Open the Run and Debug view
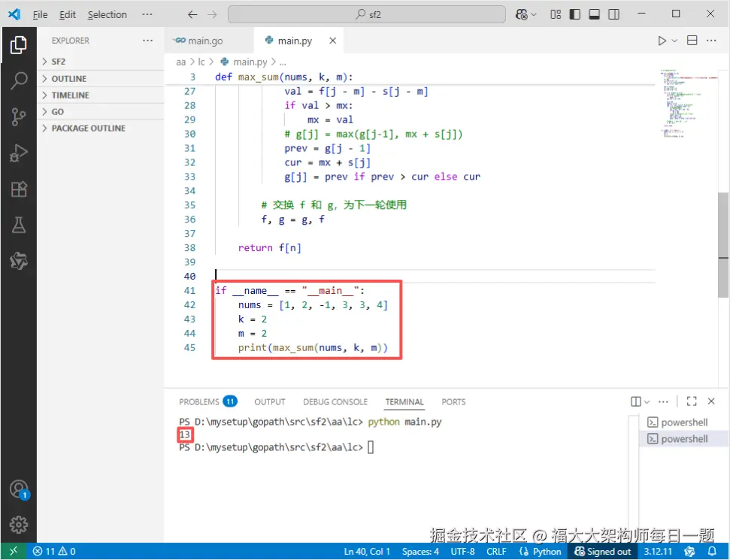This screenshot has height=560, width=730. coord(19,153)
